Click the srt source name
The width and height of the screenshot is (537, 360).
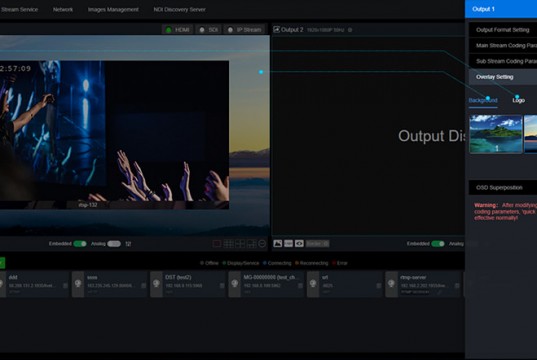pos(325,277)
